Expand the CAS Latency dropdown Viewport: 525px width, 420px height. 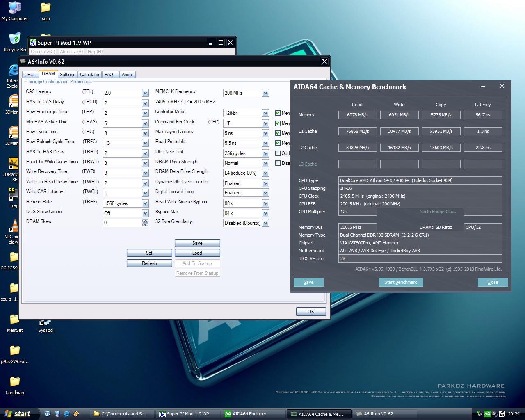(145, 93)
